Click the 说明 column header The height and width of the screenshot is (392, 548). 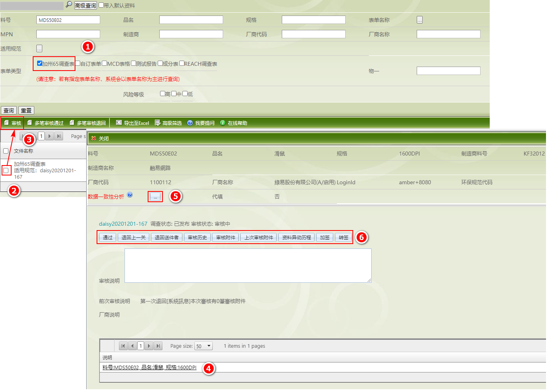click(107, 358)
